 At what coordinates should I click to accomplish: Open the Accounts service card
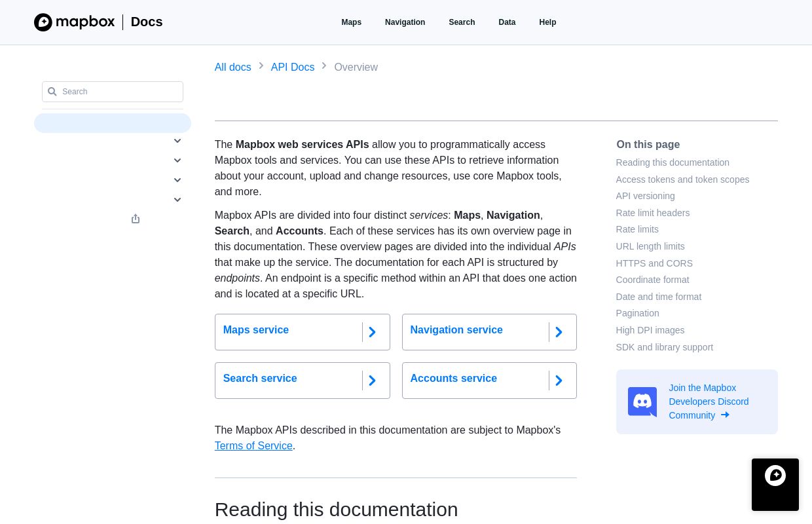(489, 381)
